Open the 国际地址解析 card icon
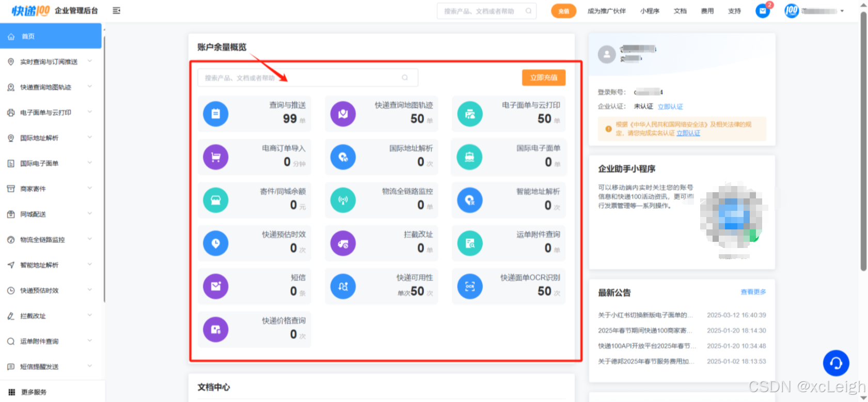Screen dimensions: 868x402 tap(343, 157)
